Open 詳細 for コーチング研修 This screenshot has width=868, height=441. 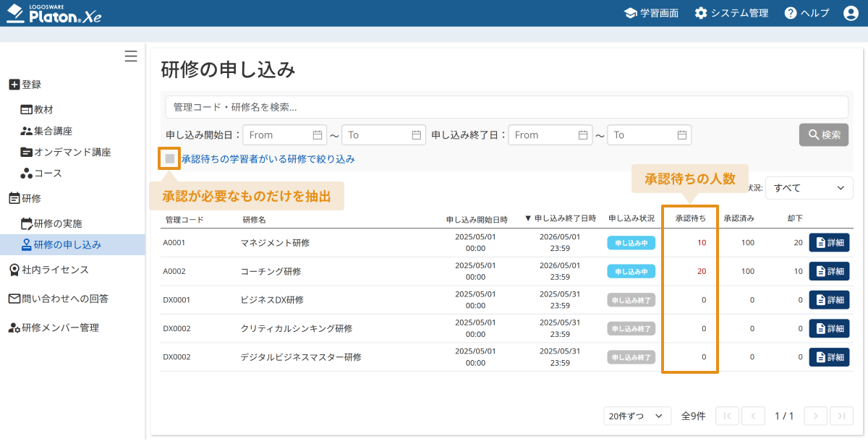coord(830,271)
